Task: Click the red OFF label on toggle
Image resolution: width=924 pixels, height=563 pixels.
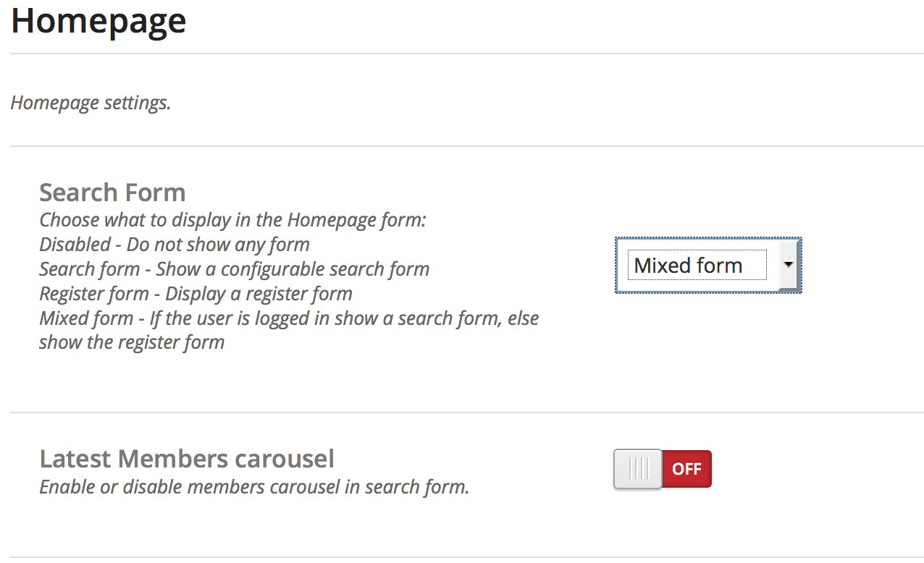Action: 686,469
